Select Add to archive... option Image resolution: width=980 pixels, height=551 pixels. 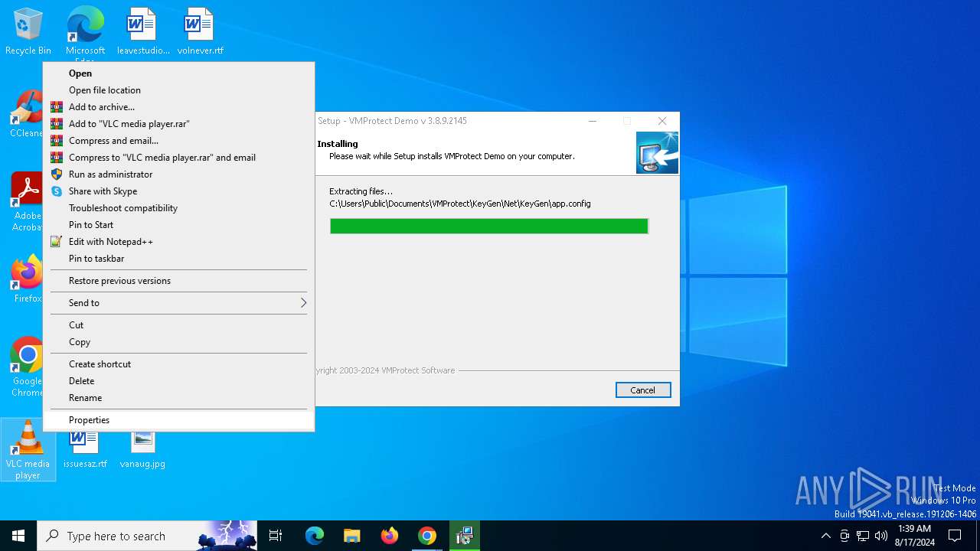tap(178, 107)
